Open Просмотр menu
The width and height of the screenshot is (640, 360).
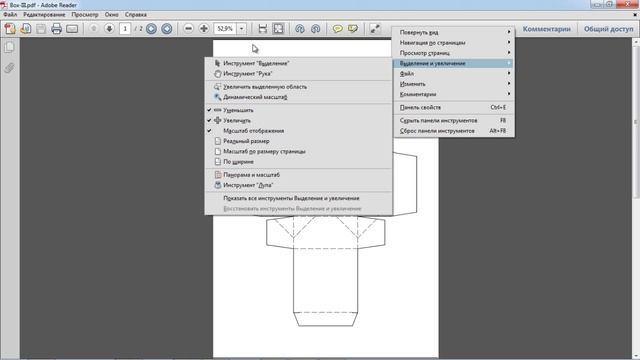pos(85,14)
